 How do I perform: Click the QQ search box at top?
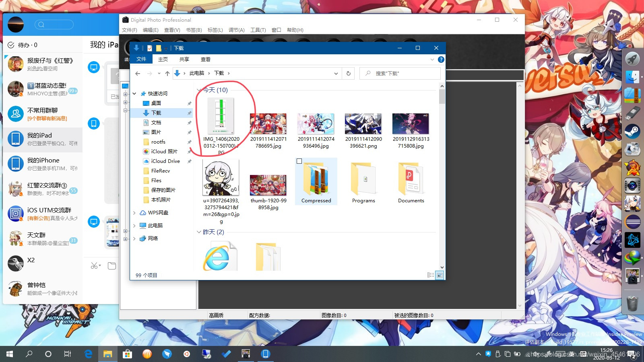point(54,25)
